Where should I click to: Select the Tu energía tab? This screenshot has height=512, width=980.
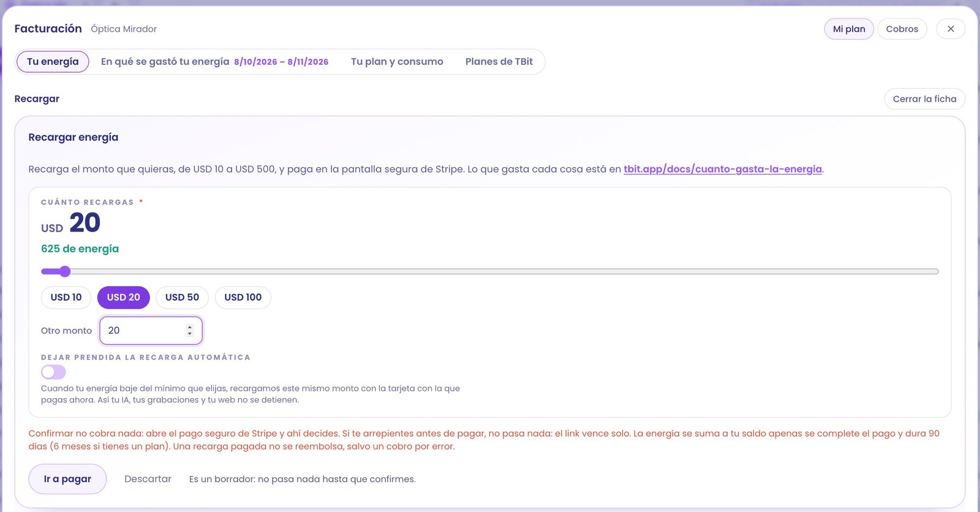pos(53,61)
